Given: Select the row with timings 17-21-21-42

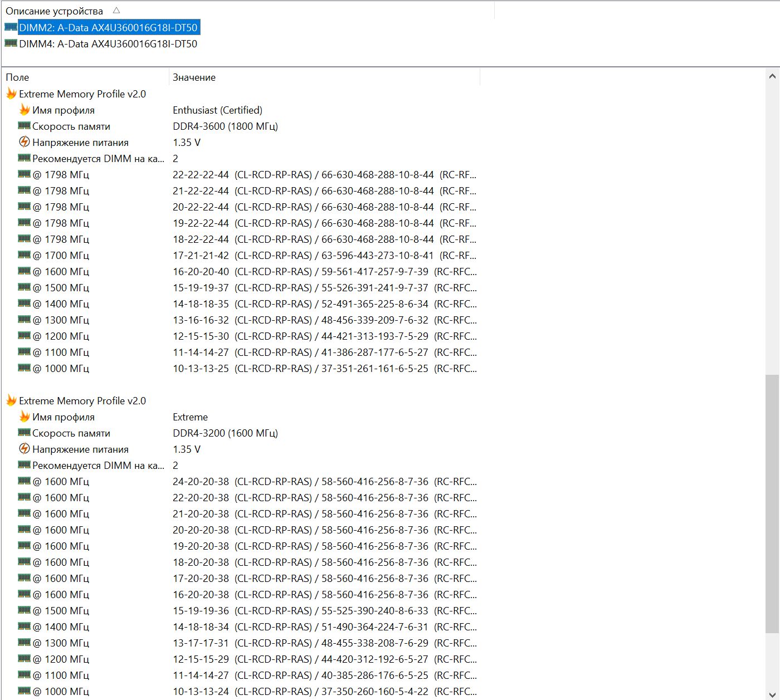Looking at the screenshot, I should click(x=241, y=255).
